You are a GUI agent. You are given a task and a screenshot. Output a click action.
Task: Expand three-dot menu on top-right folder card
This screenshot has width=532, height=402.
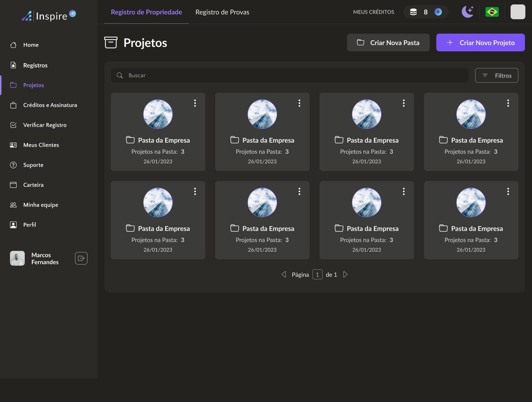click(x=508, y=103)
